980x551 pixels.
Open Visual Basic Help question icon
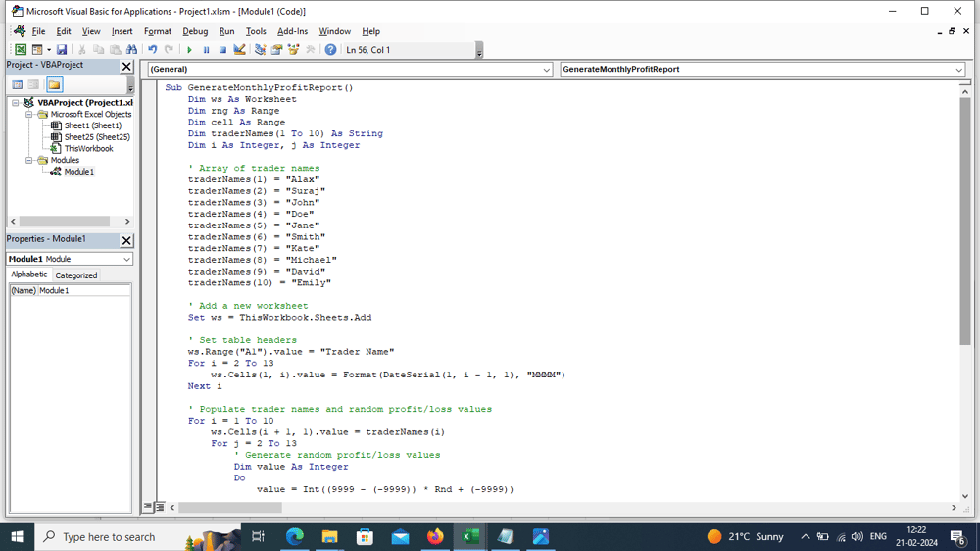click(330, 49)
